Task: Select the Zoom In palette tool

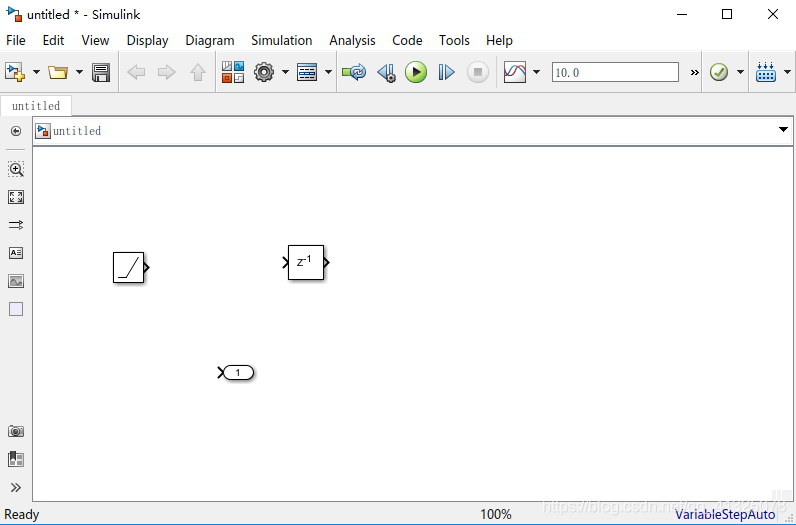Action: tap(16, 169)
